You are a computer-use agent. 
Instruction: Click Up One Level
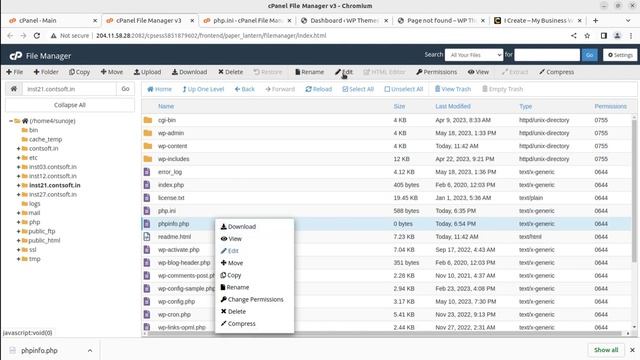click(x=203, y=89)
